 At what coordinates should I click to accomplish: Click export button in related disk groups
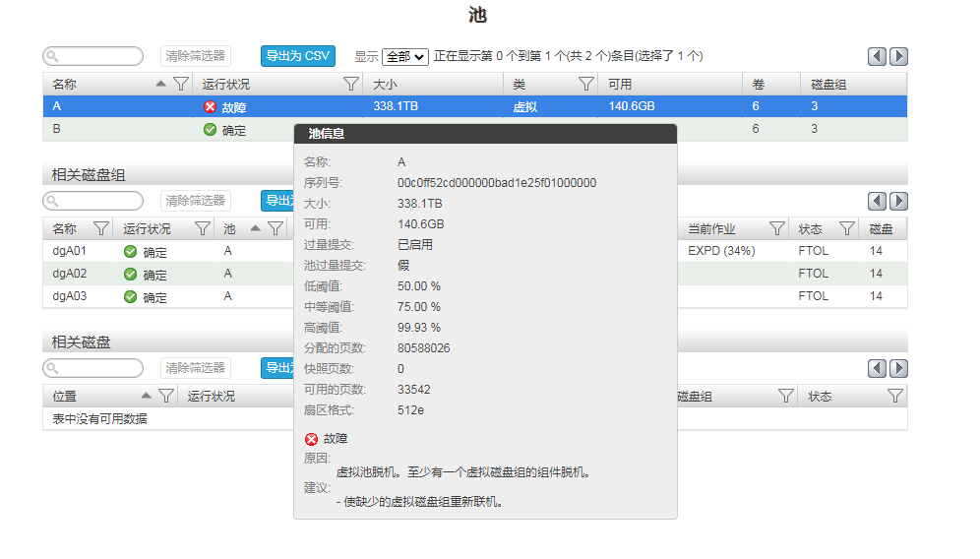click(277, 200)
